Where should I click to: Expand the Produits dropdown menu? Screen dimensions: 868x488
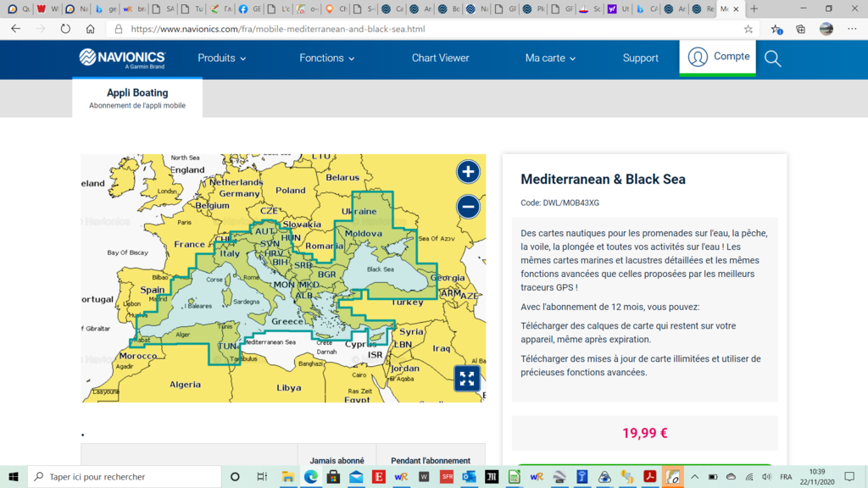coord(222,58)
